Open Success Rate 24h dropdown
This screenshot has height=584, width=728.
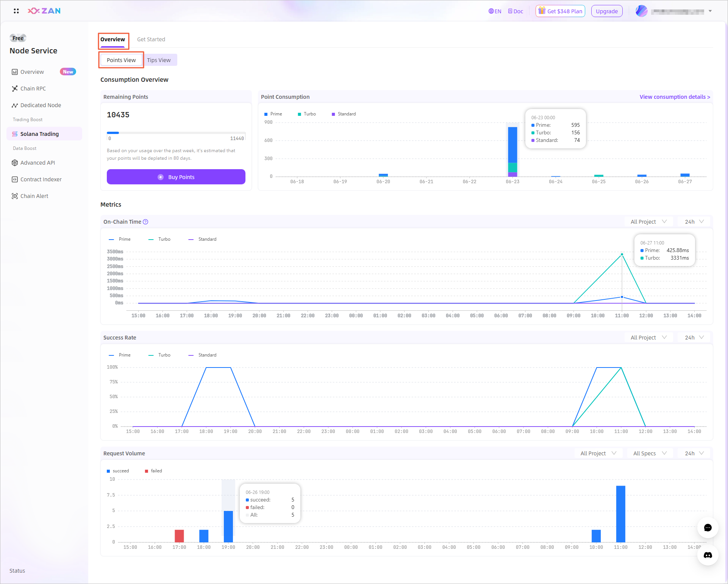694,338
